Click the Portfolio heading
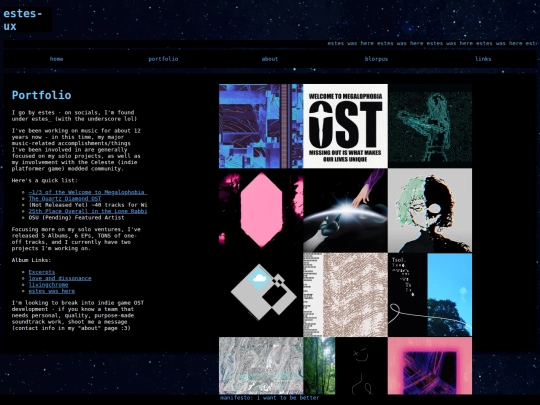540x405 pixels. [41, 95]
